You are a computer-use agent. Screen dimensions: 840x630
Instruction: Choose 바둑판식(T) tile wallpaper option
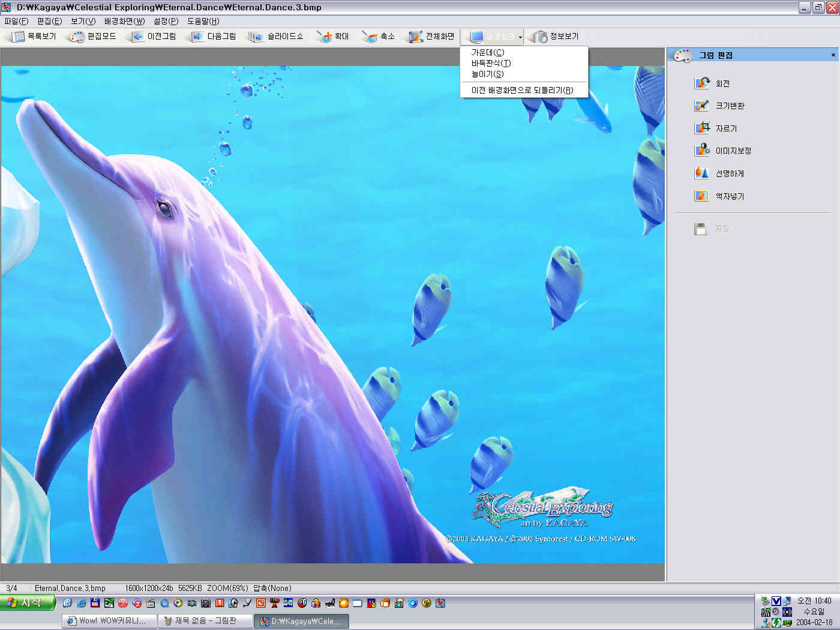[491, 63]
